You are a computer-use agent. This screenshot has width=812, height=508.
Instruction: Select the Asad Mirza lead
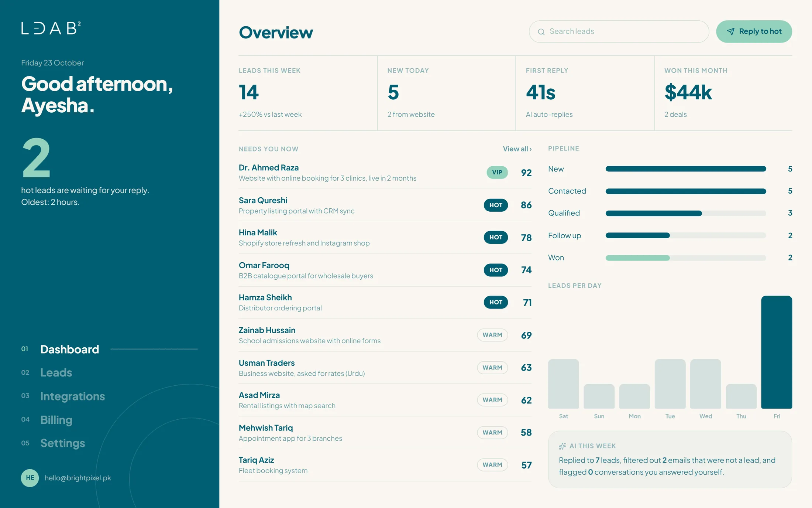(x=385, y=400)
